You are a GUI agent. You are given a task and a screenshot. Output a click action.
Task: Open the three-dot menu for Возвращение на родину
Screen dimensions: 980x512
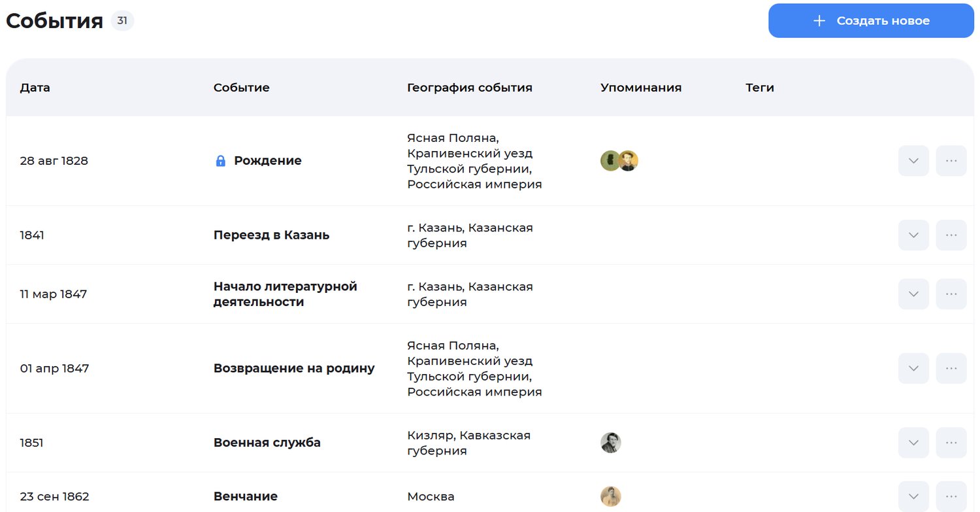tap(951, 368)
